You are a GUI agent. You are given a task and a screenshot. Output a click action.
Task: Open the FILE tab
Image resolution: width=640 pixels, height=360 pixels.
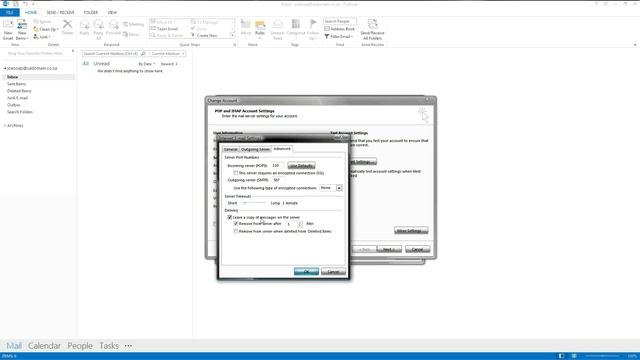coord(9,13)
